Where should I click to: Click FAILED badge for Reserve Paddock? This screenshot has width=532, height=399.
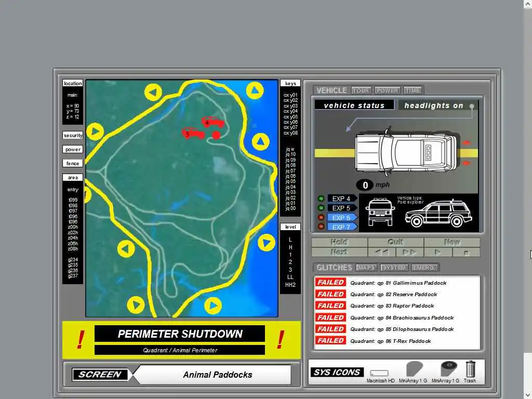pyautogui.click(x=330, y=294)
